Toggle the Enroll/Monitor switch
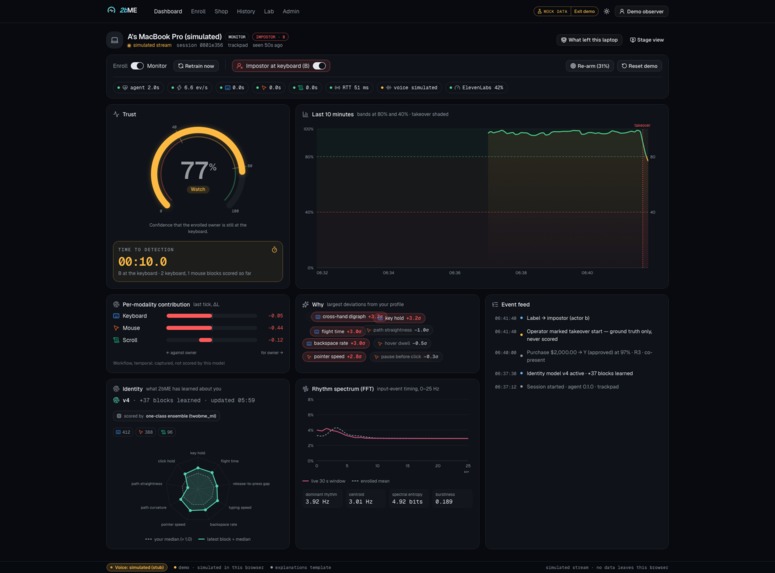775x573 pixels. pyautogui.click(x=137, y=66)
